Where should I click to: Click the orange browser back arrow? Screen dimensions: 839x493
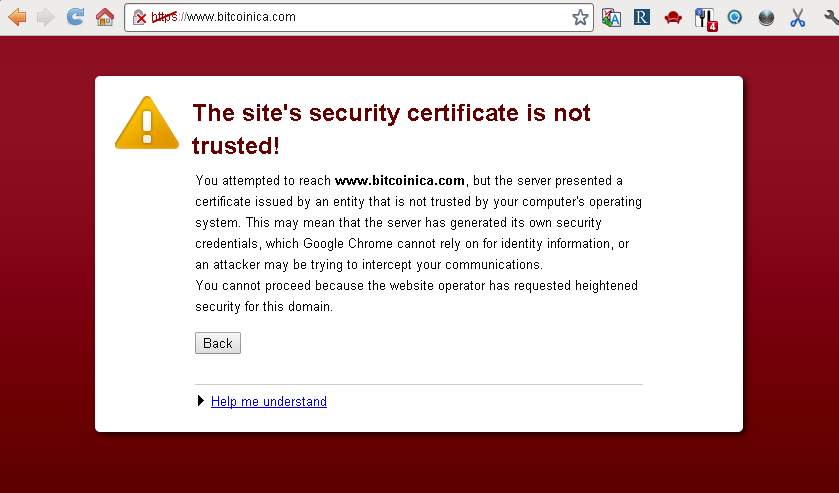tap(18, 17)
